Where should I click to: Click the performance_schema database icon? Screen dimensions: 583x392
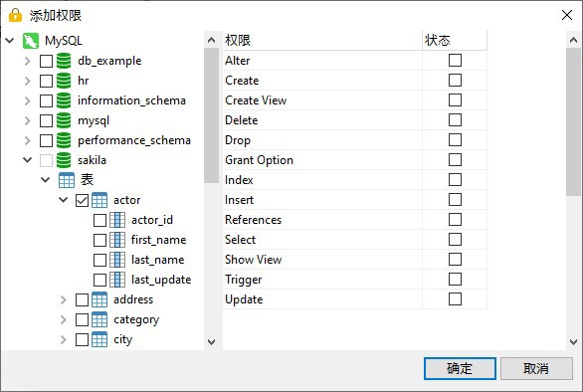(x=64, y=140)
